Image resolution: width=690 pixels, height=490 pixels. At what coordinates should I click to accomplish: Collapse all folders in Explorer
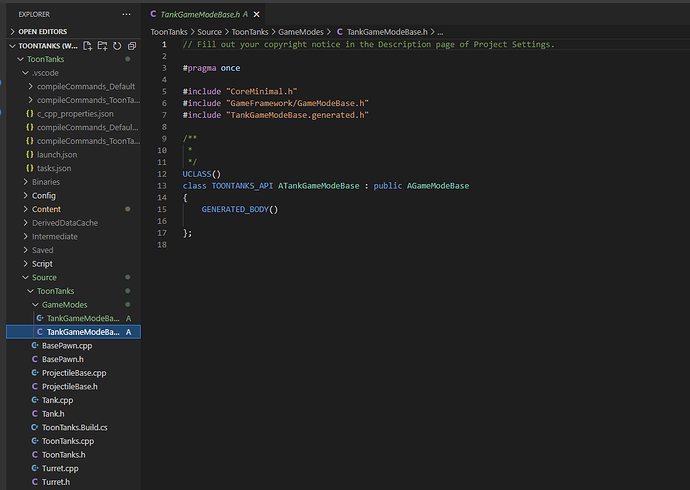point(131,46)
